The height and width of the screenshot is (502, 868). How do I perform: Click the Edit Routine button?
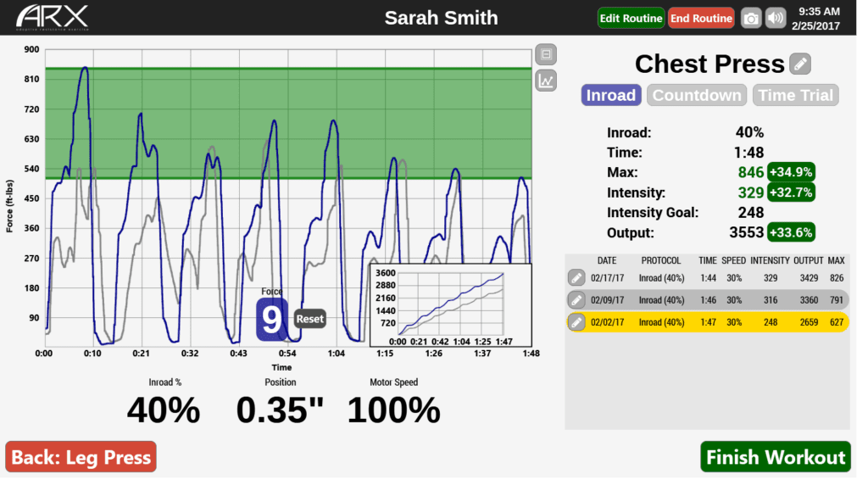pos(631,19)
